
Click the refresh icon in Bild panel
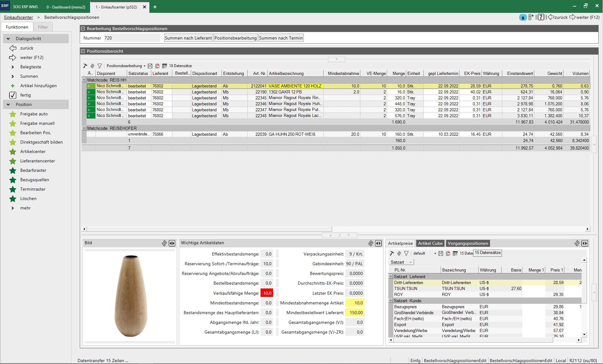click(x=164, y=243)
